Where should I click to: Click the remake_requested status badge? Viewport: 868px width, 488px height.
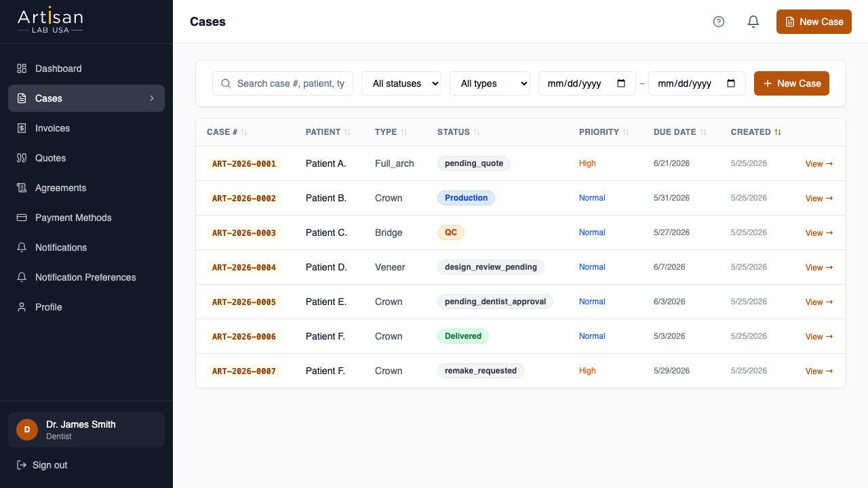[x=481, y=371]
